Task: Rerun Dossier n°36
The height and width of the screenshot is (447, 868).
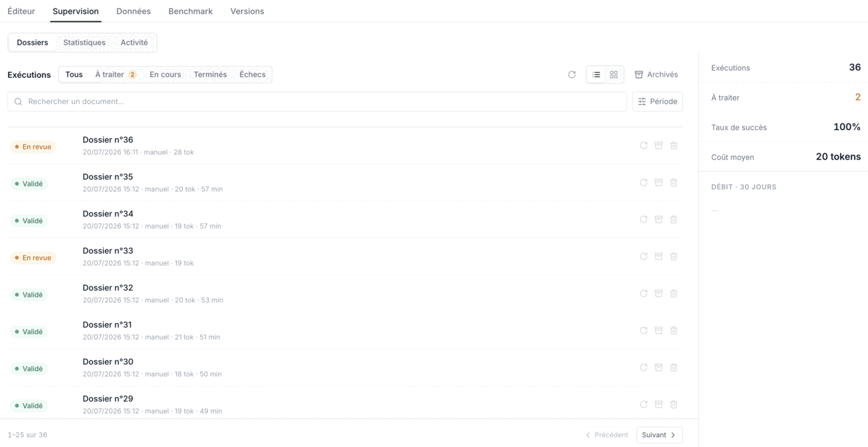Action: click(643, 145)
